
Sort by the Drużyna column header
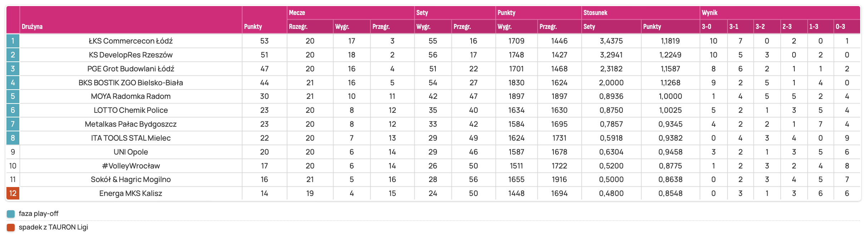(32, 27)
